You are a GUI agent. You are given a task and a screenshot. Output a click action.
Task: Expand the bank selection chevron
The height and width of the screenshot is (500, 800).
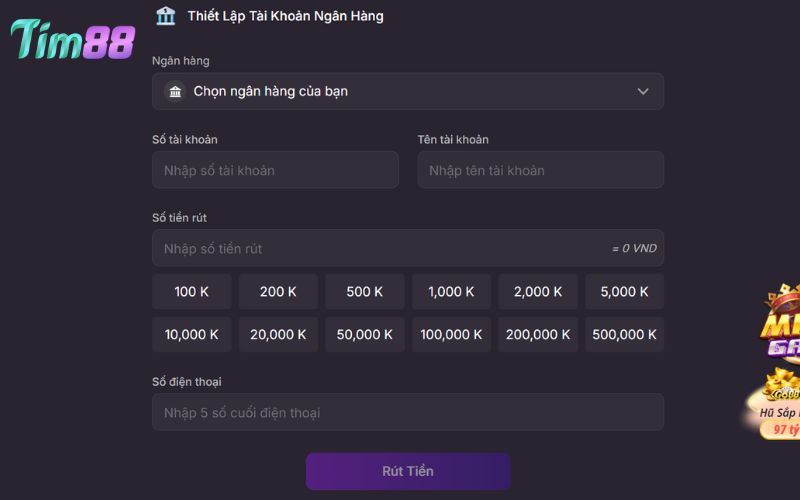(643, 91)
